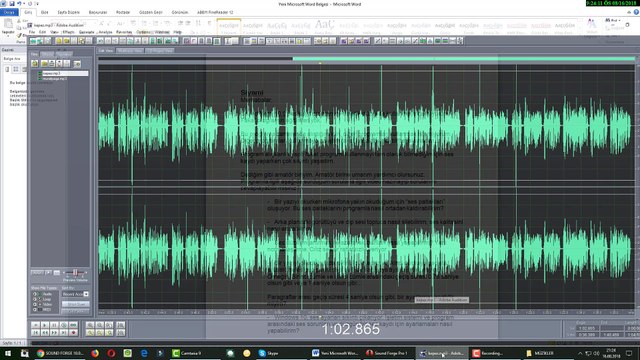Open the Effects menu in Adobe Audition
The image size is (640, 360).
[69, 32]
